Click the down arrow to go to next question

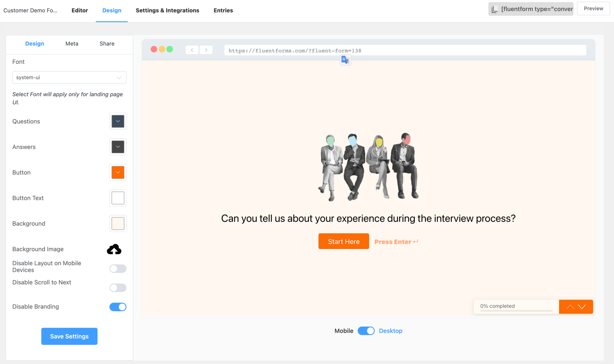tap(582, 306)
